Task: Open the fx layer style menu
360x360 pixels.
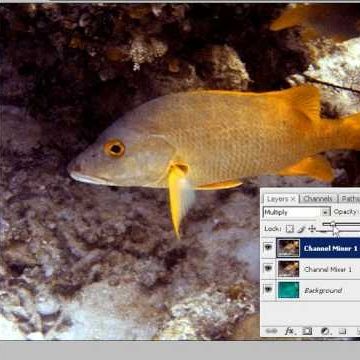Action: tap(290, 331)
